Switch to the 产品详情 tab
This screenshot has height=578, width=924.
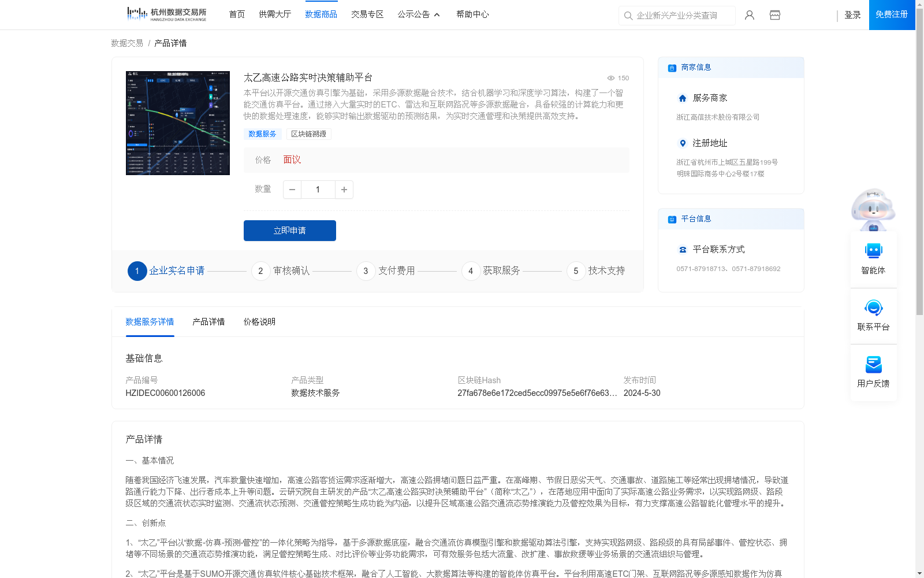tap(208, 322)
